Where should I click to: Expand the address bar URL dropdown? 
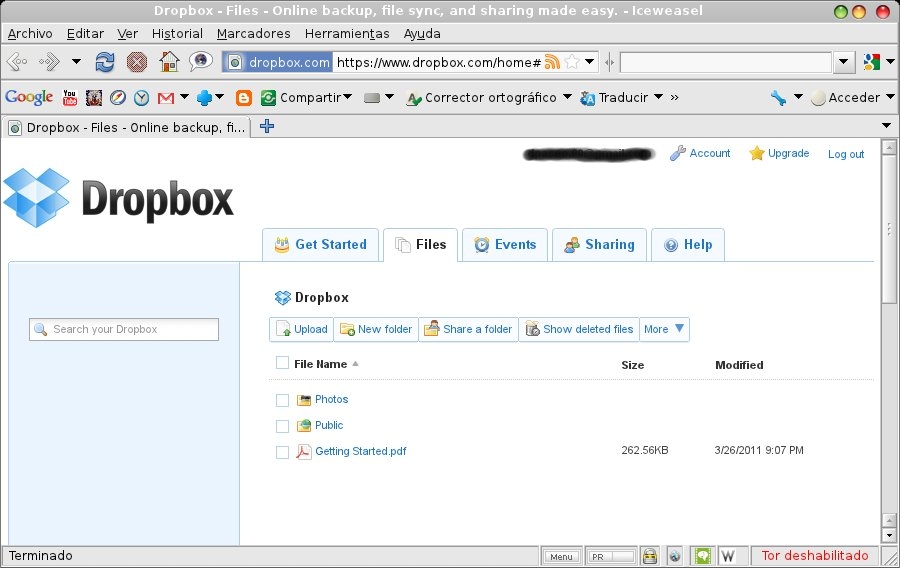589,61
